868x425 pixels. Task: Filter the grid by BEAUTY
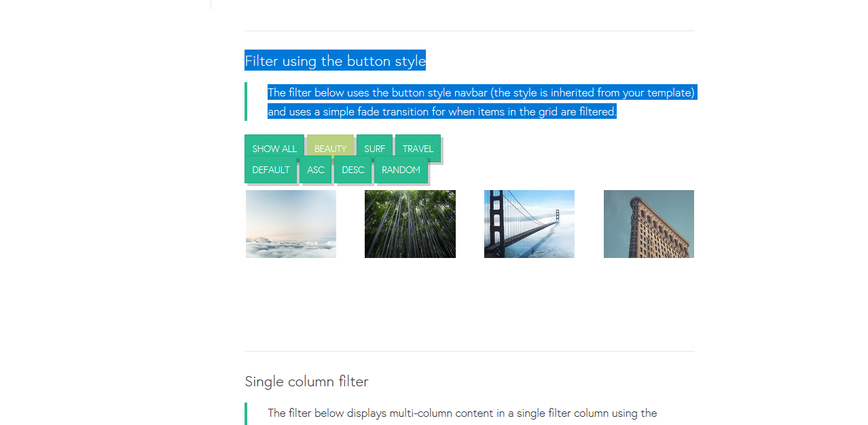point(330,148)
